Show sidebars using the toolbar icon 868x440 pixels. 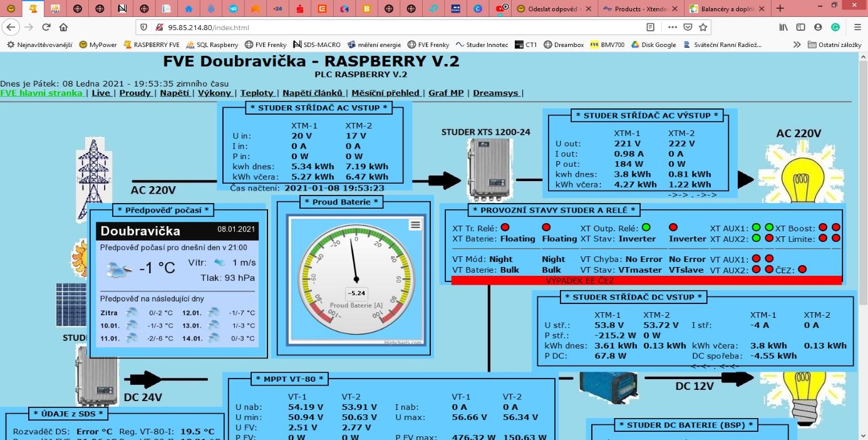(800, 28)
